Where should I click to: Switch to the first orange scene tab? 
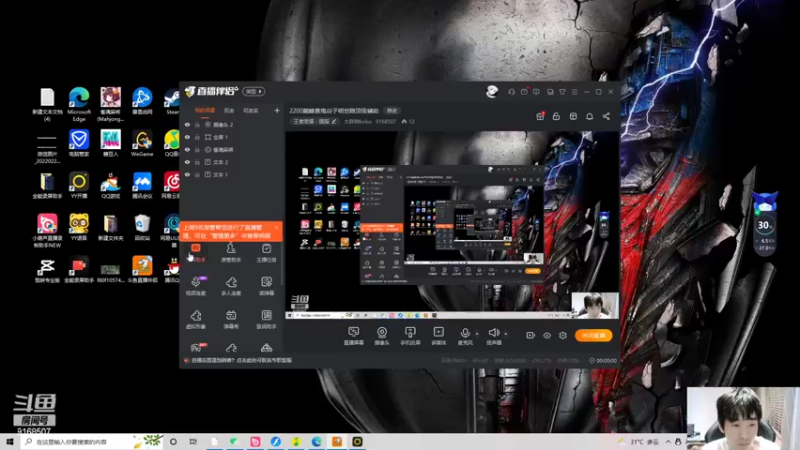point(205,110)
